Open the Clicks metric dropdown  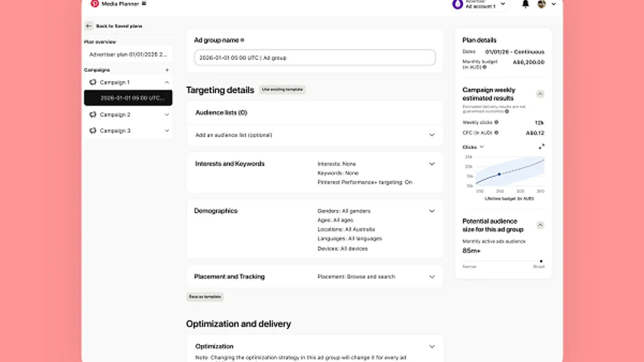[x=481, y=147]
